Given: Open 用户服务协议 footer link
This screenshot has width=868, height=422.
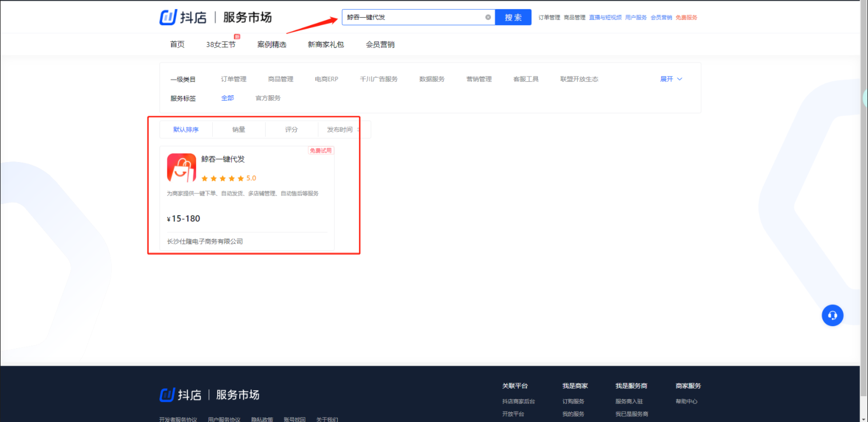Looking at the screenshot, I should (224, 419).
